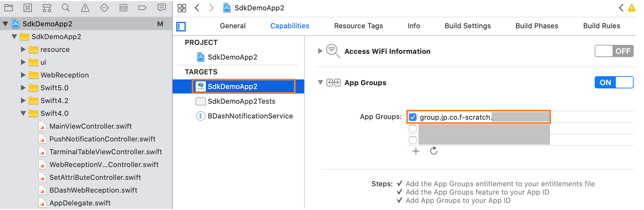Click the add app group plus button
The width and height of the screenshot is (644, 210).
tap(416, 151)
